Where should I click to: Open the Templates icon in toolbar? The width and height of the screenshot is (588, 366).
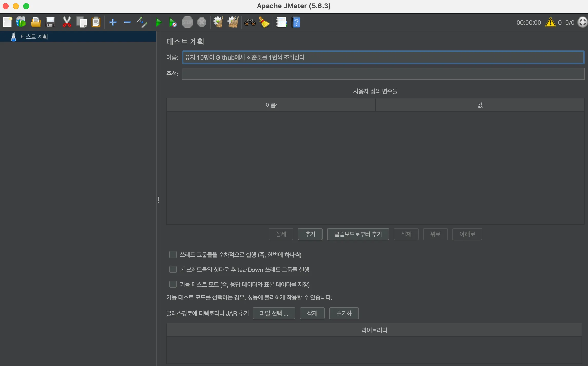pos(21,22)
